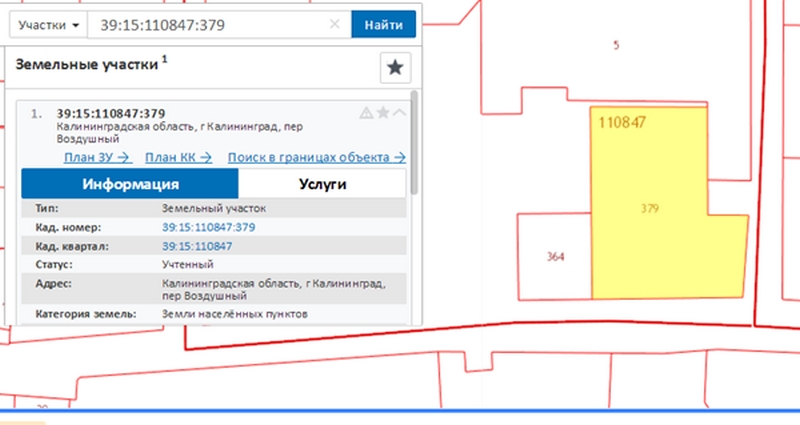Click parcel 364 on the map
This screenshot has width=800, height=425.
(556, 257)
